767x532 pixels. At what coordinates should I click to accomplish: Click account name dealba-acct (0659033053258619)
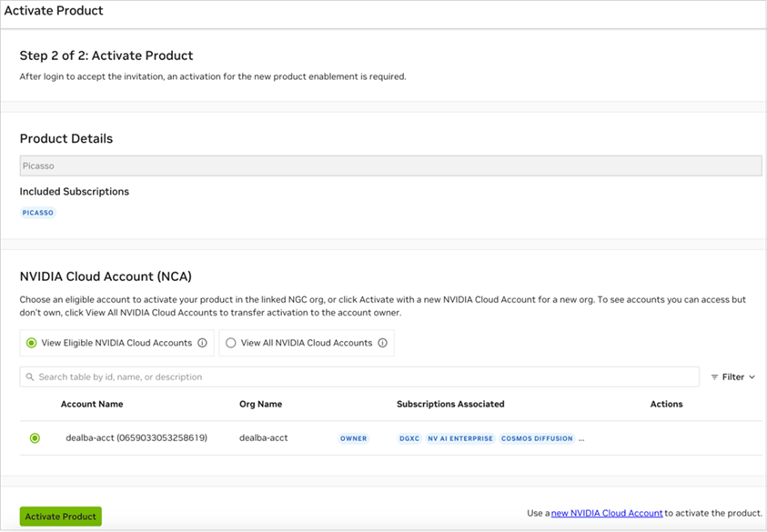(x=136, y=437)
